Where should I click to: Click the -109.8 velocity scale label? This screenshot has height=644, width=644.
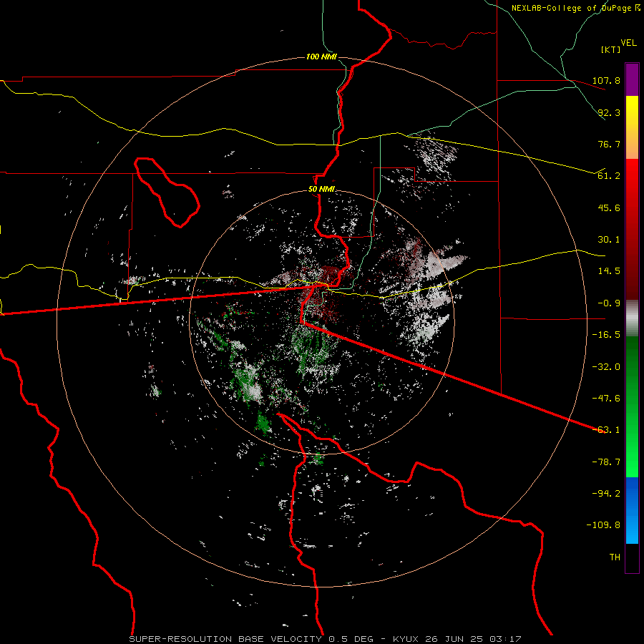coord(603,525)
